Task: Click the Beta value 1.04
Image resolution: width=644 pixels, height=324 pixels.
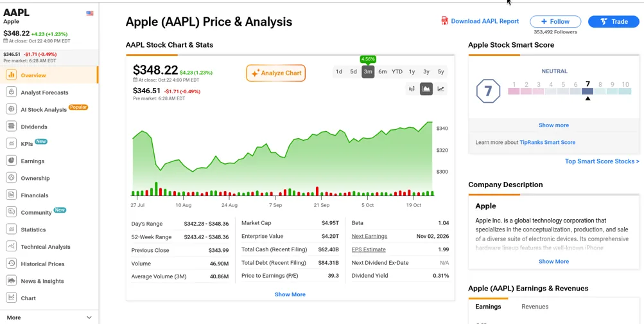Action: [444, 223]
